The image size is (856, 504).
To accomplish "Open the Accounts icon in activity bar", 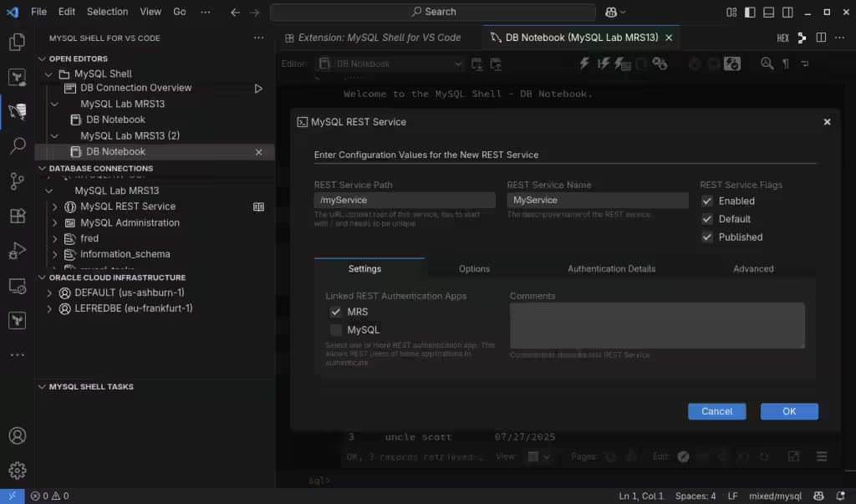I will tap(17, 435).
